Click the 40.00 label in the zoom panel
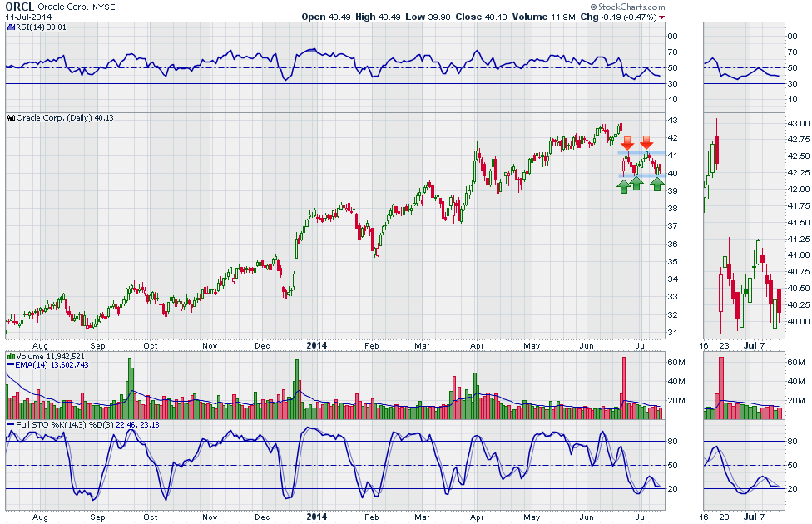812x524 pixels. 799,322
